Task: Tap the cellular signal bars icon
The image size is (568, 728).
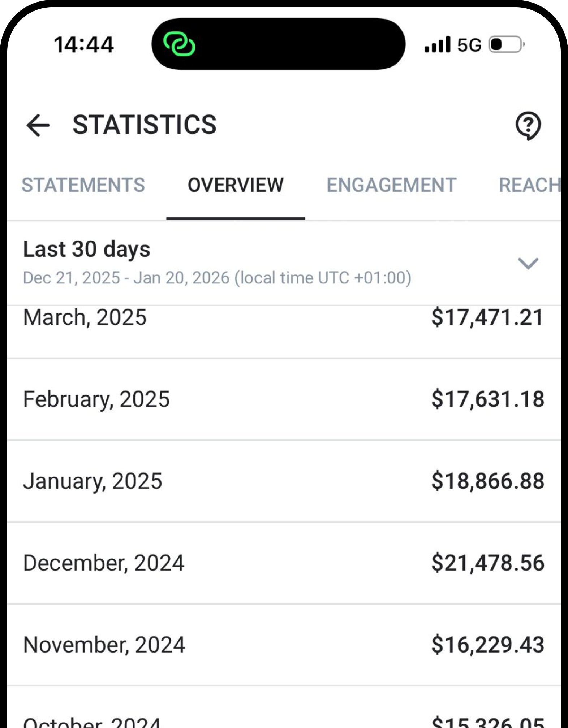Action: tap(437, 45)
